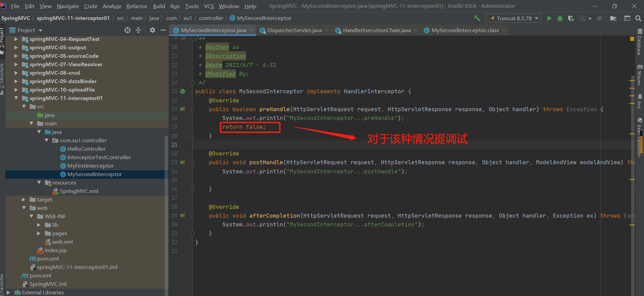This screenshot has height=296, width=644.
Task: Collapse the springMVC-11-interceptor01 module
Action: click(16, 98)
